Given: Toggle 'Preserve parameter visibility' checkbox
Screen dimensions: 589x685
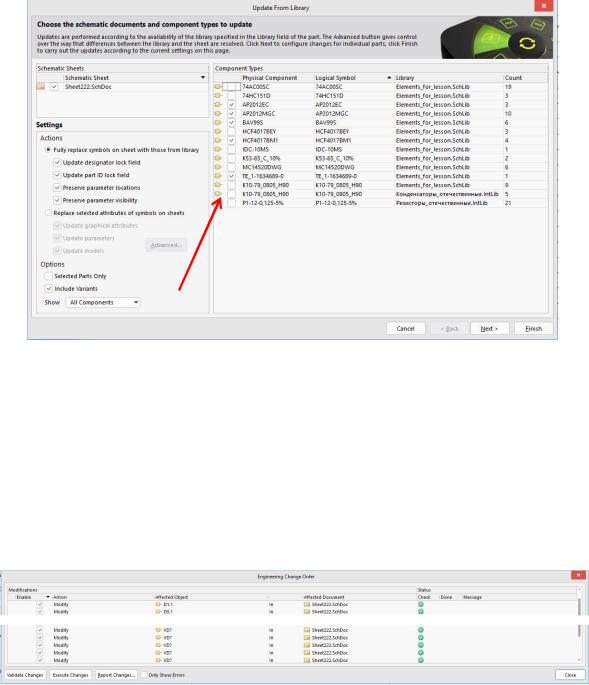Looking at the screenshot, I should point(57,200).
